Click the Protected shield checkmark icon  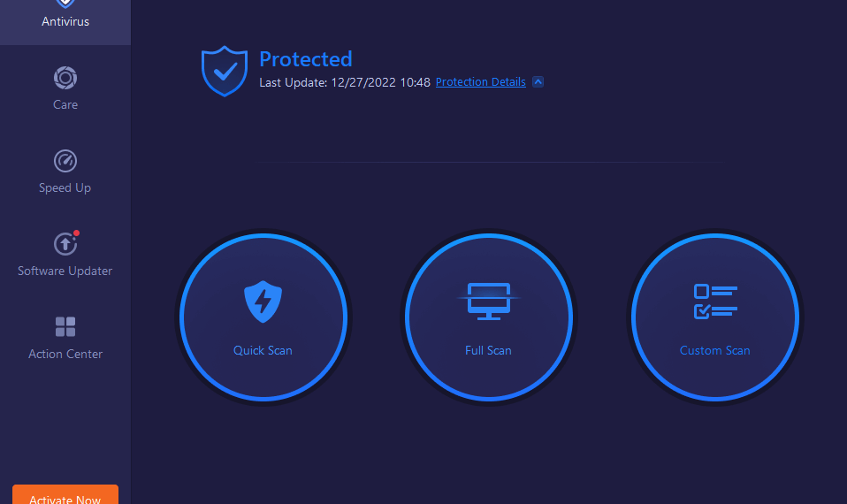(x=225, y=71)
